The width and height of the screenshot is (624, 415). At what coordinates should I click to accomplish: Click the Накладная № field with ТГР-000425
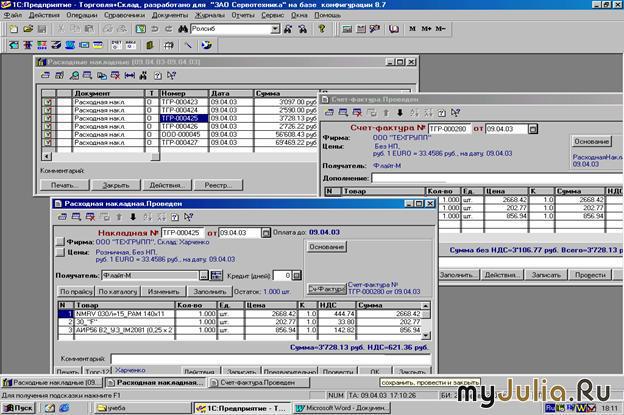click(183, 233)
